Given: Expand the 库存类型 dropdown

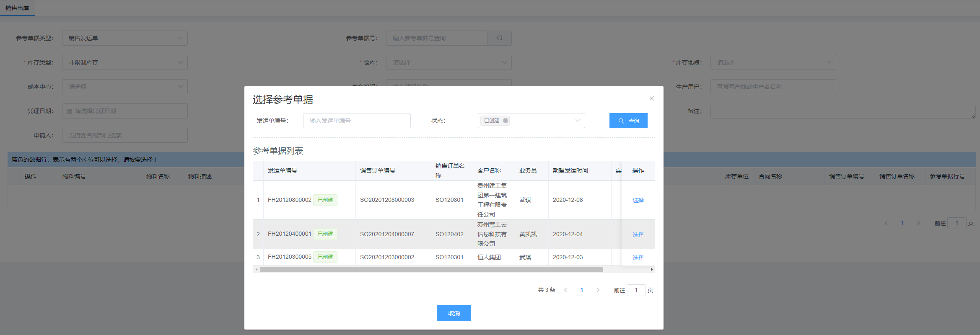Looking at the screenshot, I should 124,62.
